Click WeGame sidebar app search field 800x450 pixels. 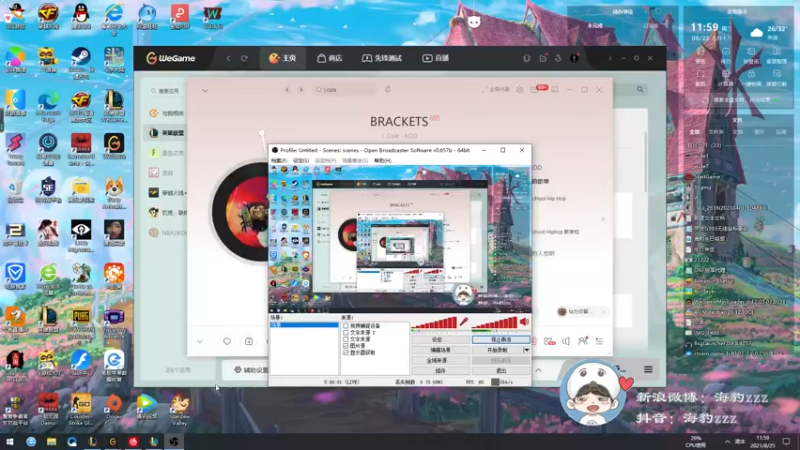(x=166, y=91)
